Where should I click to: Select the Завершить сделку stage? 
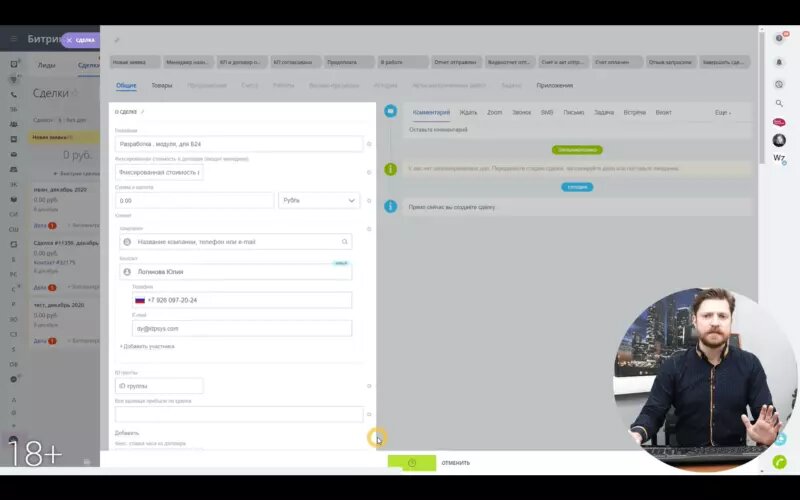724,62
